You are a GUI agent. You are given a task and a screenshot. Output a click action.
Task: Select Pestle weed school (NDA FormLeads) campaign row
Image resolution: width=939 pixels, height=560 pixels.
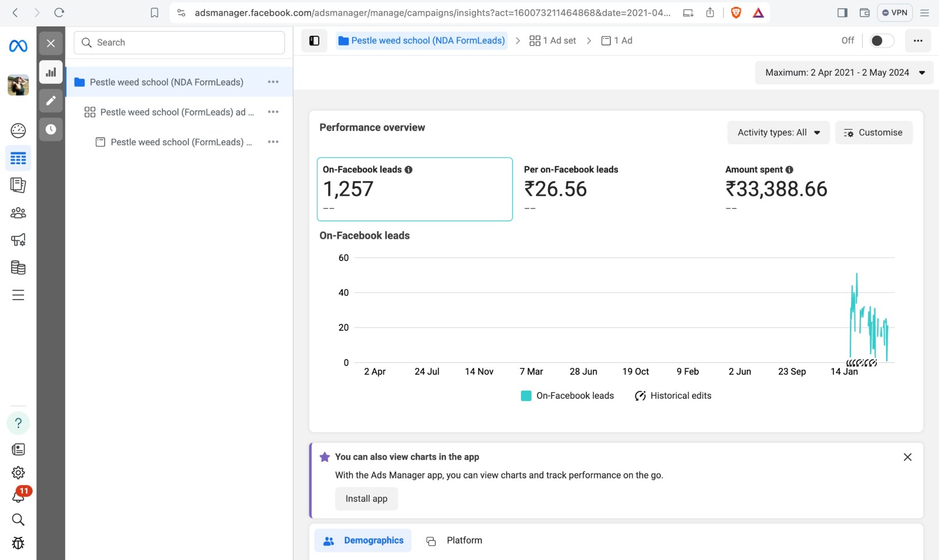[179, 82]
